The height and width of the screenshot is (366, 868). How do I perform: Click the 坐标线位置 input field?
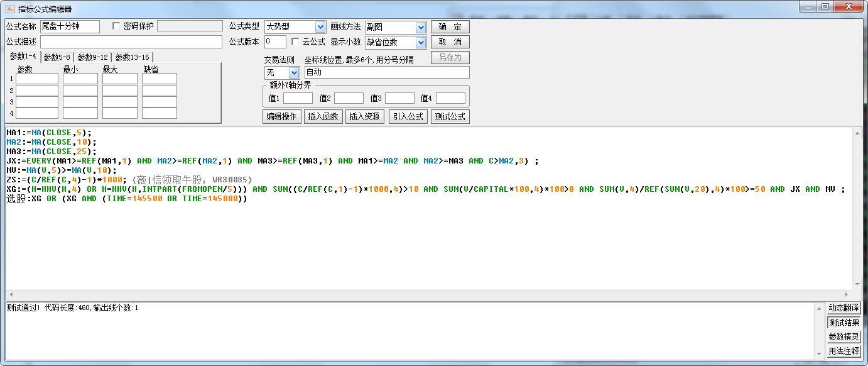click(x=387, y=72)
